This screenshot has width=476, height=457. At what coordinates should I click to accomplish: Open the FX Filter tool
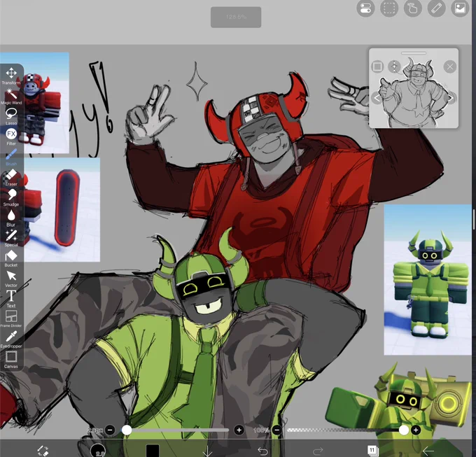pos(11,136)
